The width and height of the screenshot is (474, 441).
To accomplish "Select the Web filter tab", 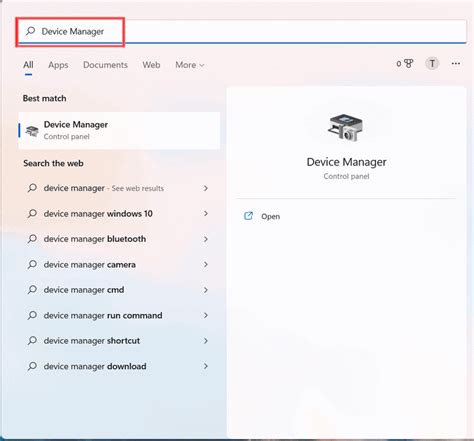I will click(151, 65).
